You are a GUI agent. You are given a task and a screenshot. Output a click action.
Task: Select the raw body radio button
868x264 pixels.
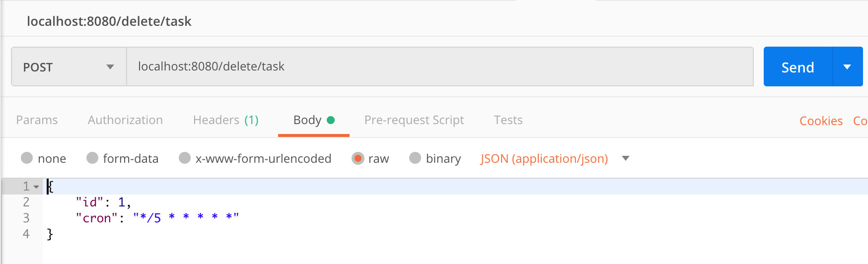[358, 158]
